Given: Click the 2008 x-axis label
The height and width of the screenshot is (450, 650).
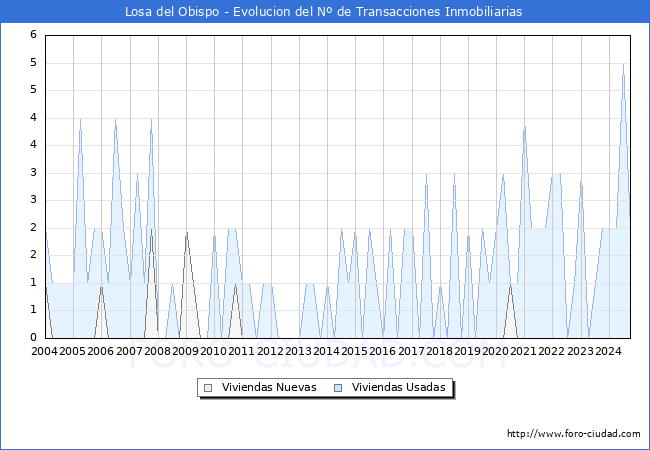Looking at the screenshot, I should pos(158,351).
